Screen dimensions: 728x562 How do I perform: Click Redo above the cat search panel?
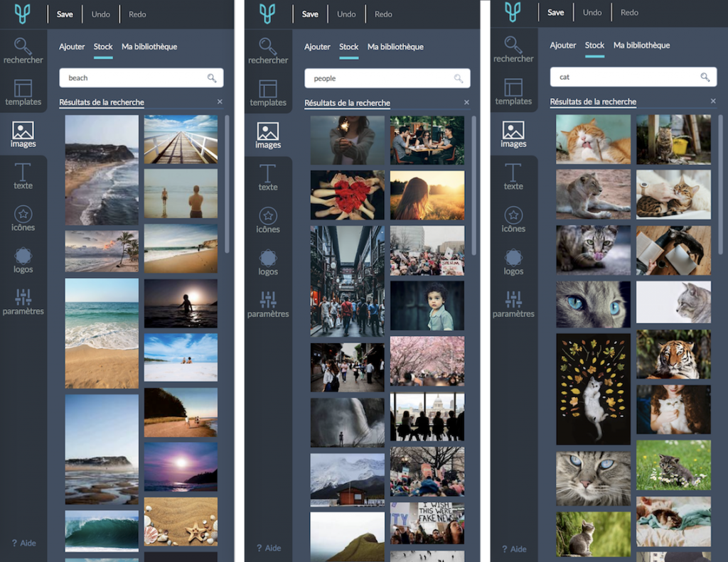pos(629,13)
